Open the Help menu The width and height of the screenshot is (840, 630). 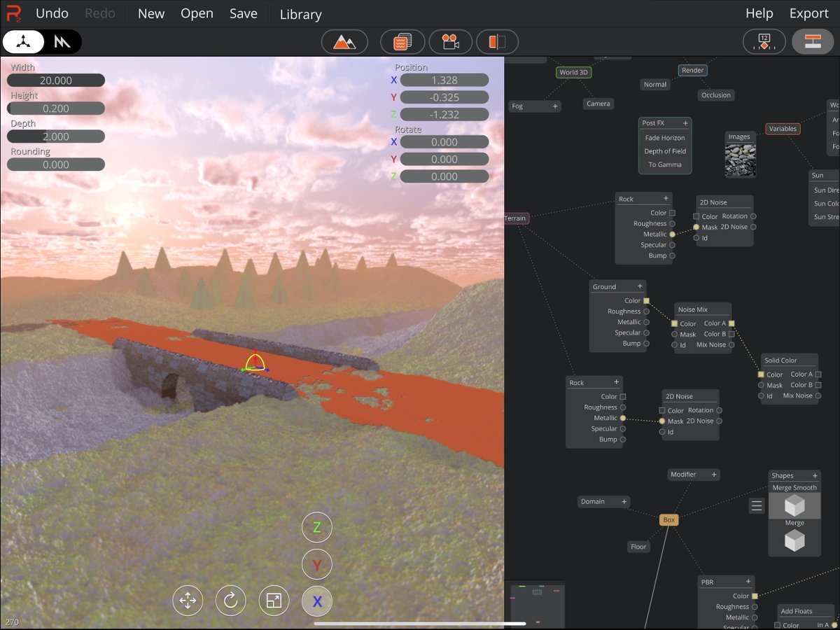pyautogui.click(x=759, y=13)
